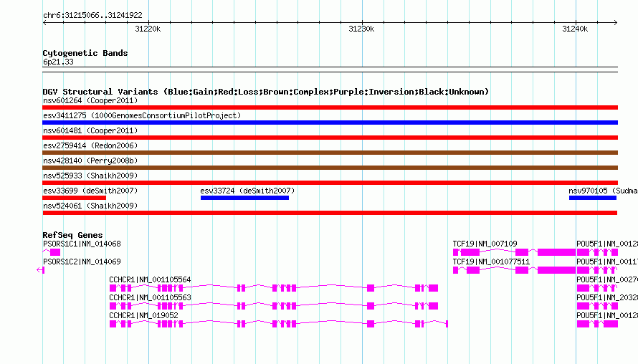Click the PSORS1C2 left-pointing gene arrow

pos(40,269)
